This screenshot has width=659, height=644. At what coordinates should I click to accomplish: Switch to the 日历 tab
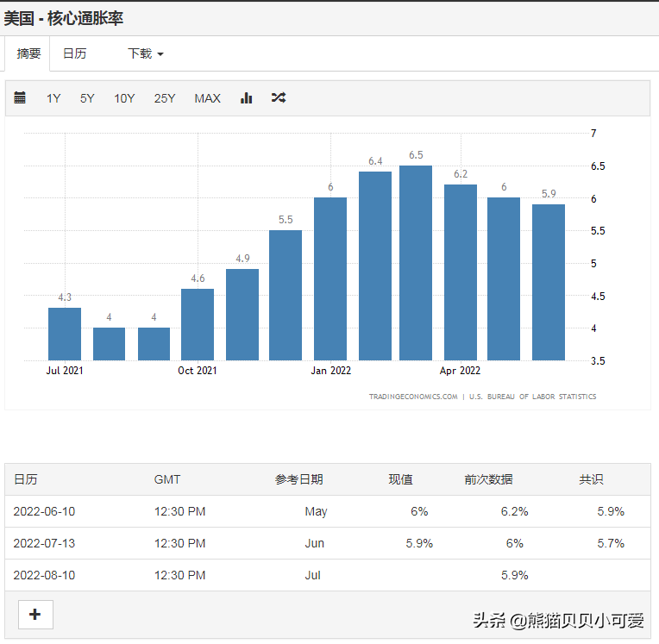coord(74,53)
